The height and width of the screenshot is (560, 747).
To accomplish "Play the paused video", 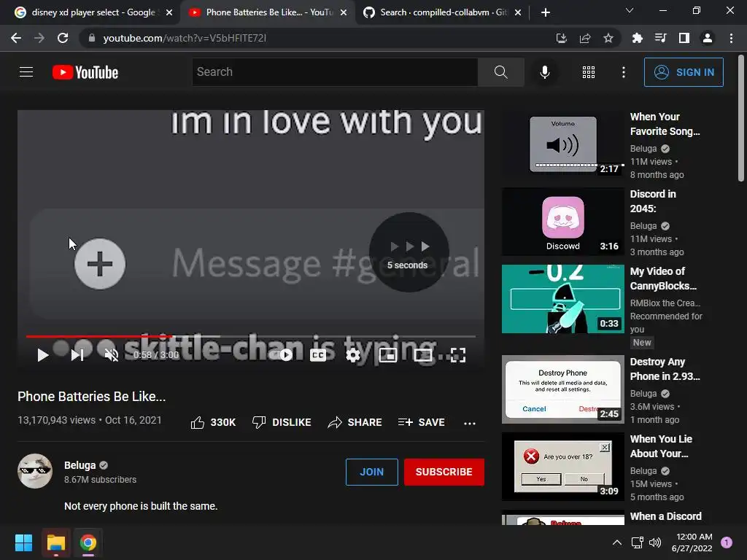I will coord(42,355).
